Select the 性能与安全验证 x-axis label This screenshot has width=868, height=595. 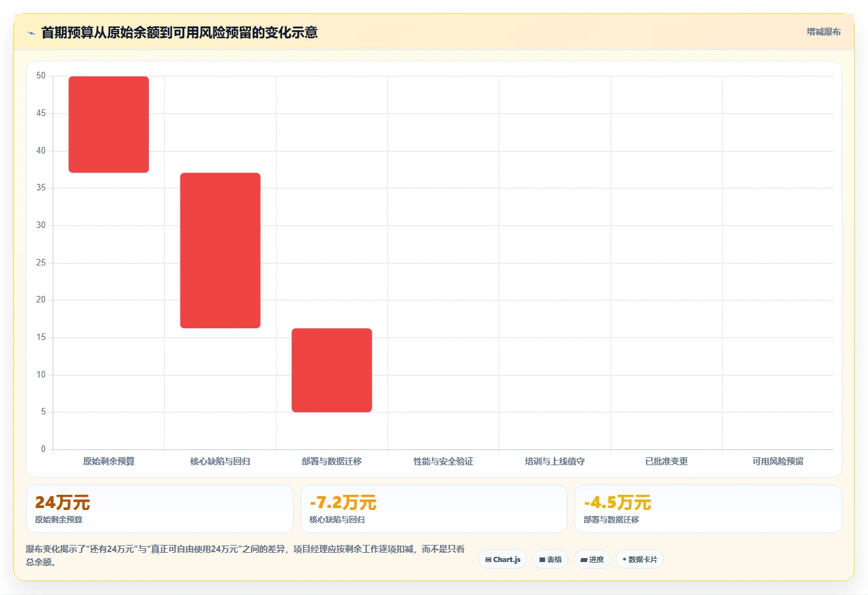(443, 461)
